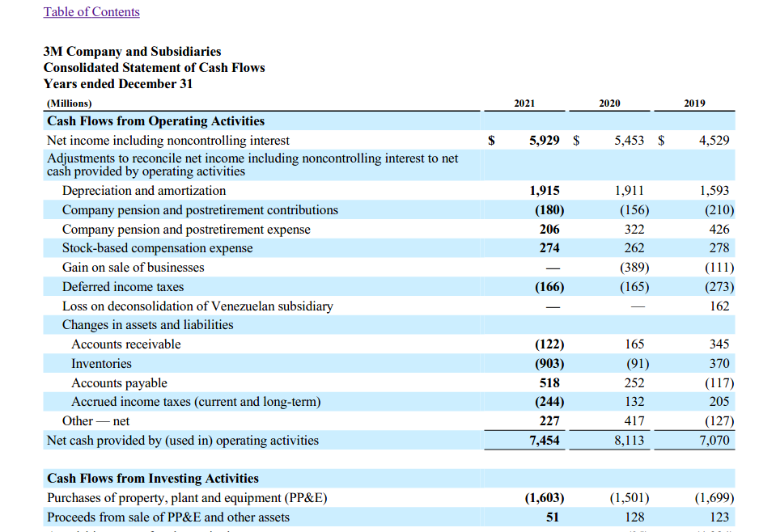759x532 pixels.
Task: Click the 'Deferred income taxes' label
Action: pos(123,287)
